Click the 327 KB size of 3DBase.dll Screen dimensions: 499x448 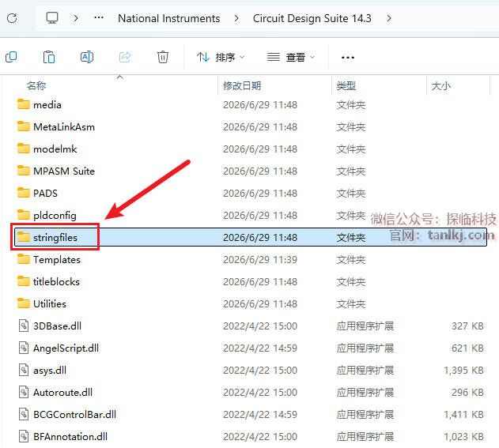[x=467, y=326]
